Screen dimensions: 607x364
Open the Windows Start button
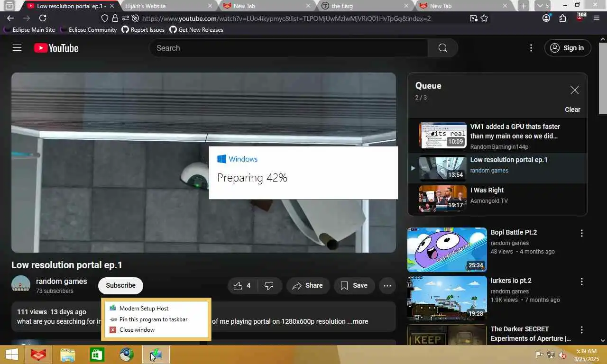(x=12, y=355)
